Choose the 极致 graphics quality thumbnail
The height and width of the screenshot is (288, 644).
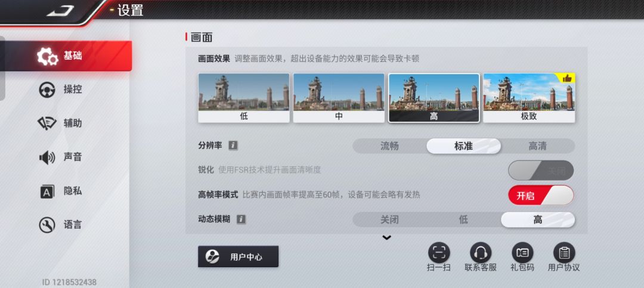click(x=529, y=98)
